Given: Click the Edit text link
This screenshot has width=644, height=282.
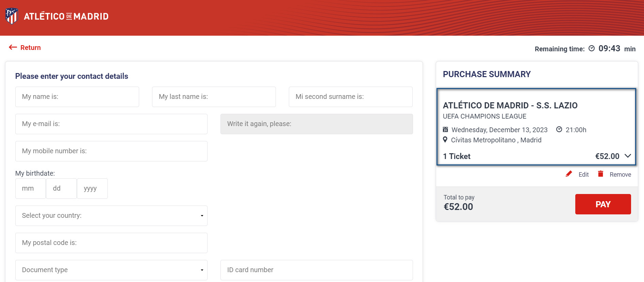Looking at the screenshot, I should (x=583, y=175).
